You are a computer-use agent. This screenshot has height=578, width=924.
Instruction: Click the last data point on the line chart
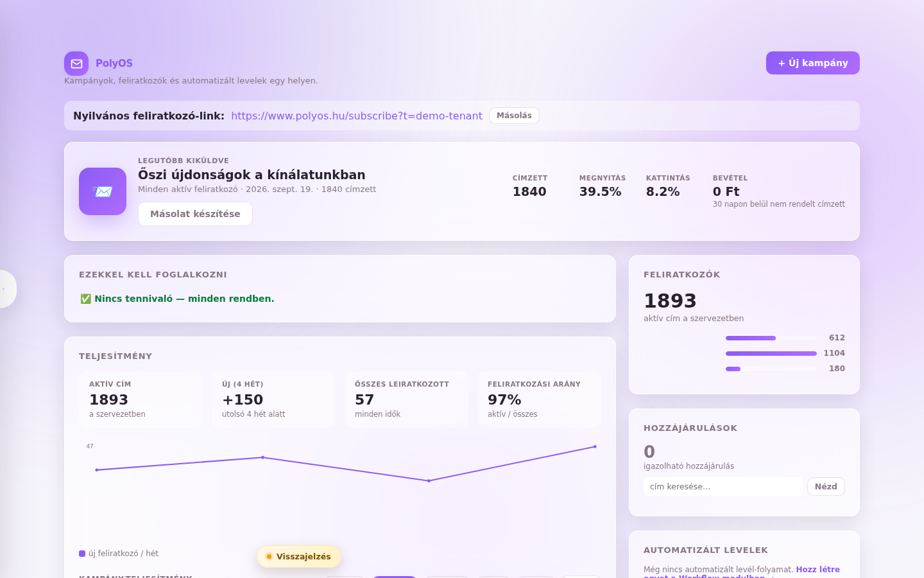point(595,446)
